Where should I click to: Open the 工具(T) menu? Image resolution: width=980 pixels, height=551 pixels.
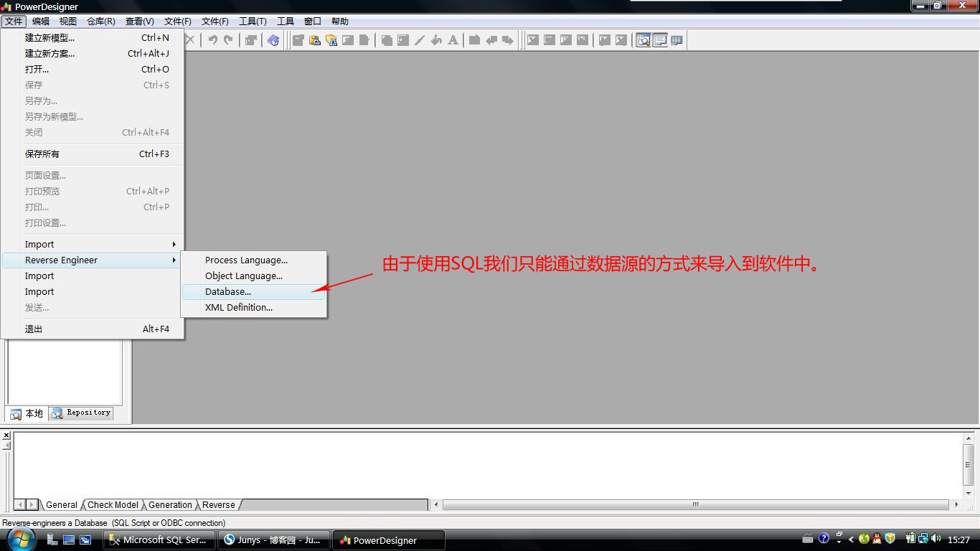(x=253, y=22)
